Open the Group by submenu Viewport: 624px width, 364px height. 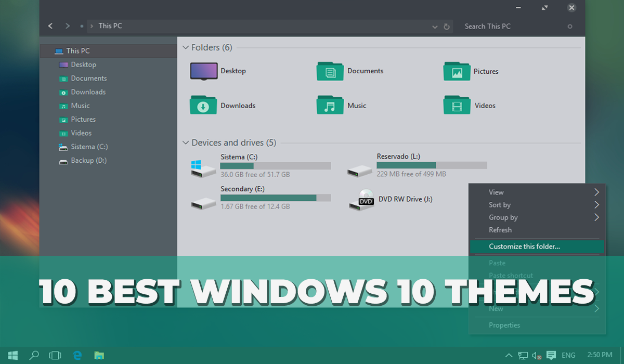537,217
